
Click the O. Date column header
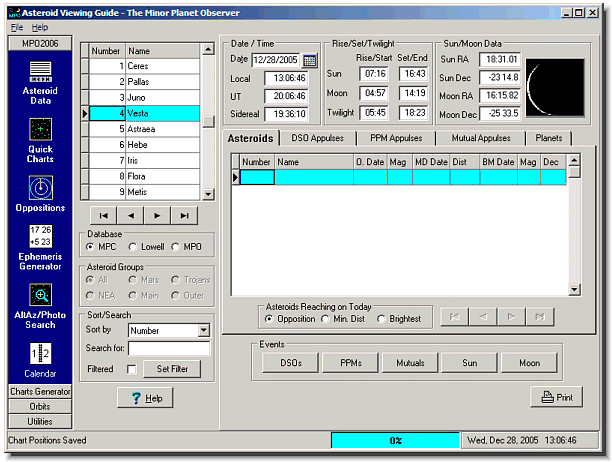370,162
